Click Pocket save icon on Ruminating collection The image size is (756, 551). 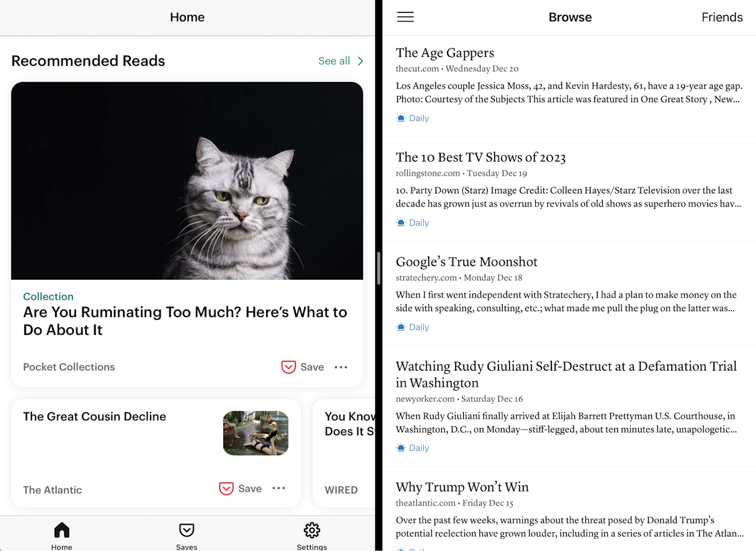[x=288, y=367]
